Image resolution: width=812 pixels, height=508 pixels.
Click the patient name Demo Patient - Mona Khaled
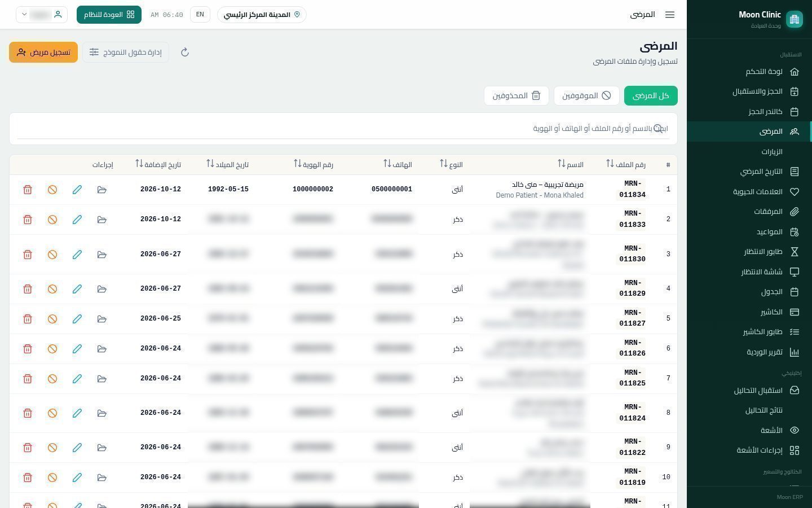tap(540, 195)
